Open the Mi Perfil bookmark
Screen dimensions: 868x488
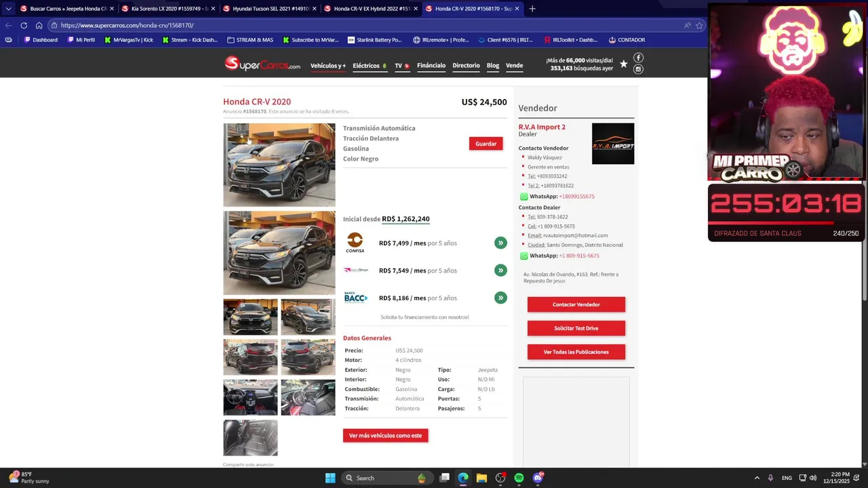point(81,40)
